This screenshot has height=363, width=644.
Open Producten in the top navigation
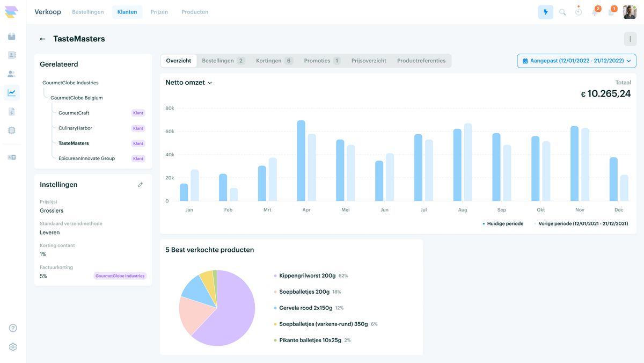click(195, 12)
